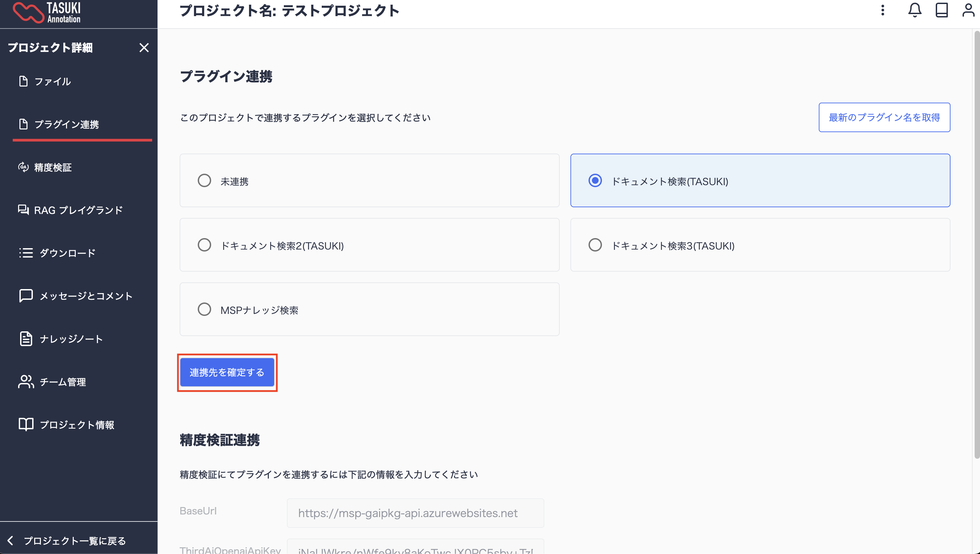Click the TASUKI Annotation logo
The width and height of the screenshot is (980, 554).
[47, 12]
